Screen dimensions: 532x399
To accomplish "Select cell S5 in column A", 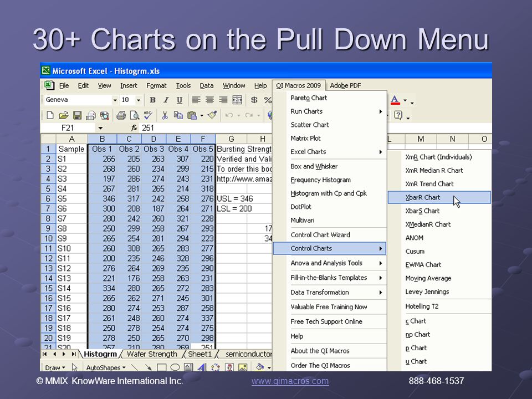I will coord(71,198).
